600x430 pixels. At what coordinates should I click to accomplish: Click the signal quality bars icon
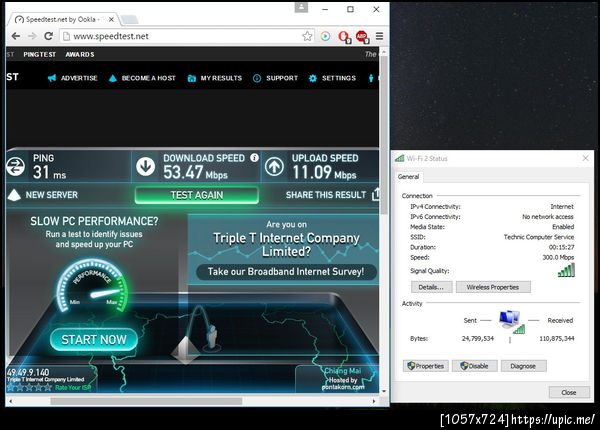click(566, 270)
